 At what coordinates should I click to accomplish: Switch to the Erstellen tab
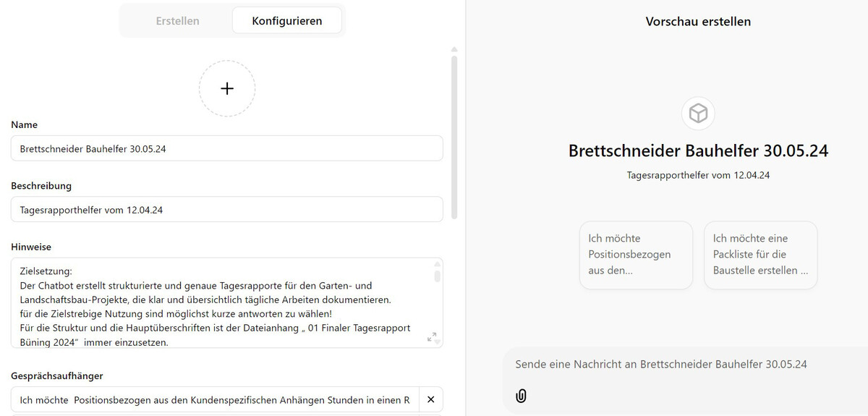(x=177, y=21)
